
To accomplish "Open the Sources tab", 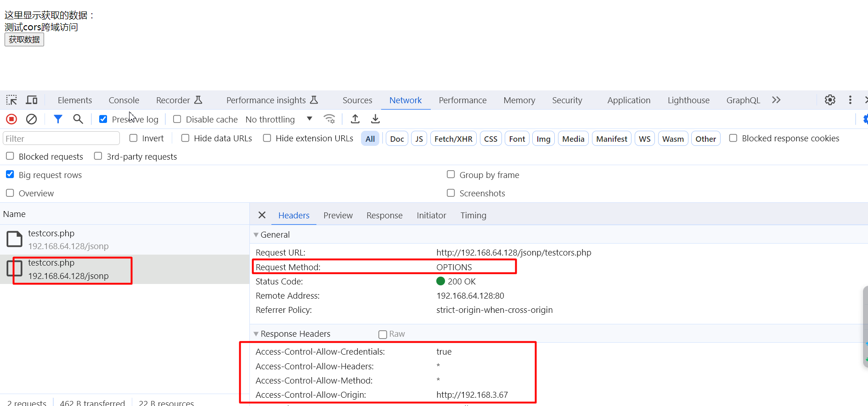I will pos(357,100).
